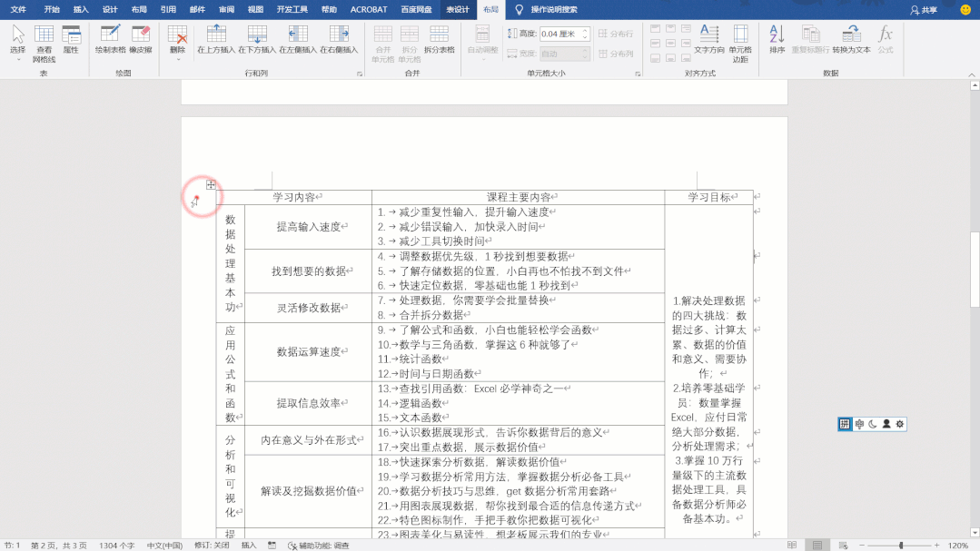Image resolution: width=980 pixels, height=551 pixels.
Task: Activate the 绘制表格 draw table tool
Action: coord(110,39)
